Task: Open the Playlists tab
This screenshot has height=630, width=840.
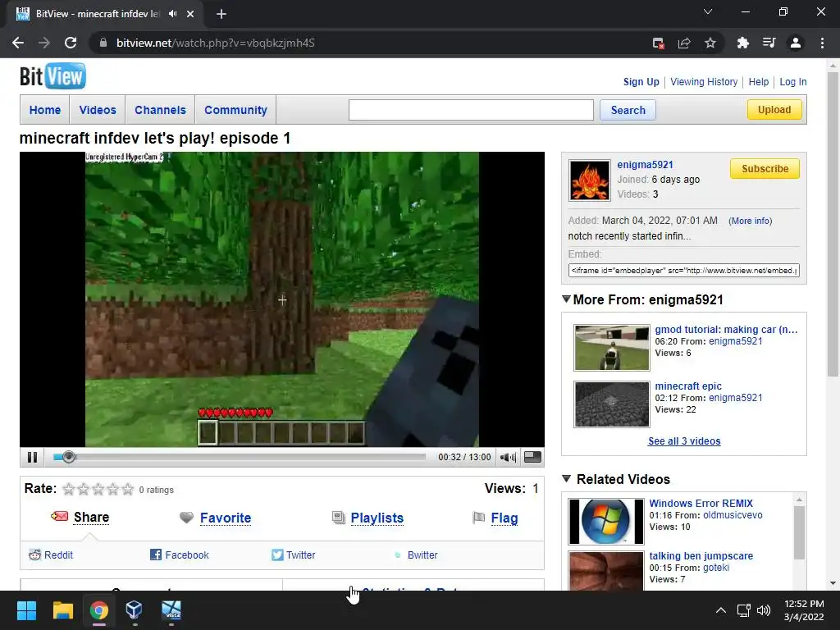Action: [x=377, y=518]
